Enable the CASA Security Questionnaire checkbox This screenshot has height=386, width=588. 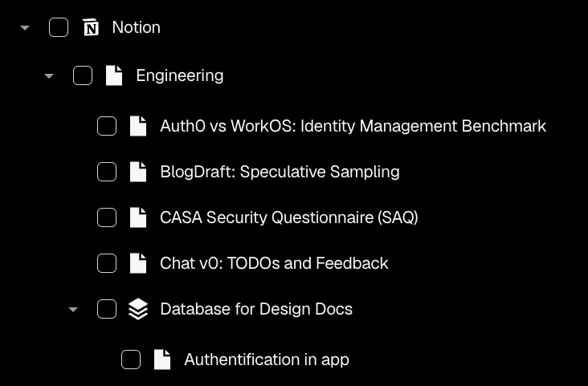pos(107,217)
